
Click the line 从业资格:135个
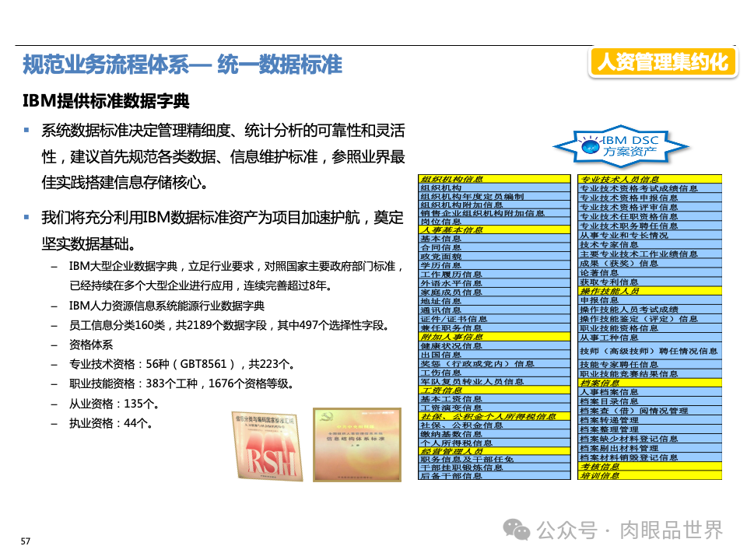point(114,404)
